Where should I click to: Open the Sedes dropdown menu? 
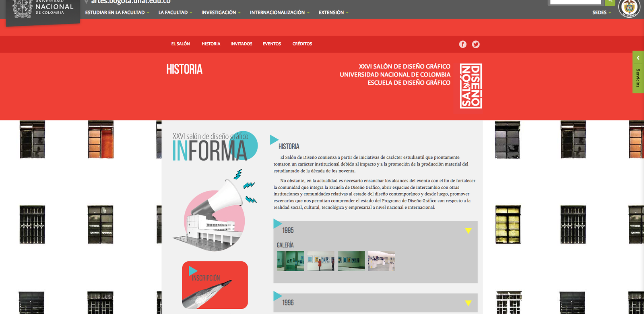point(601,12)
